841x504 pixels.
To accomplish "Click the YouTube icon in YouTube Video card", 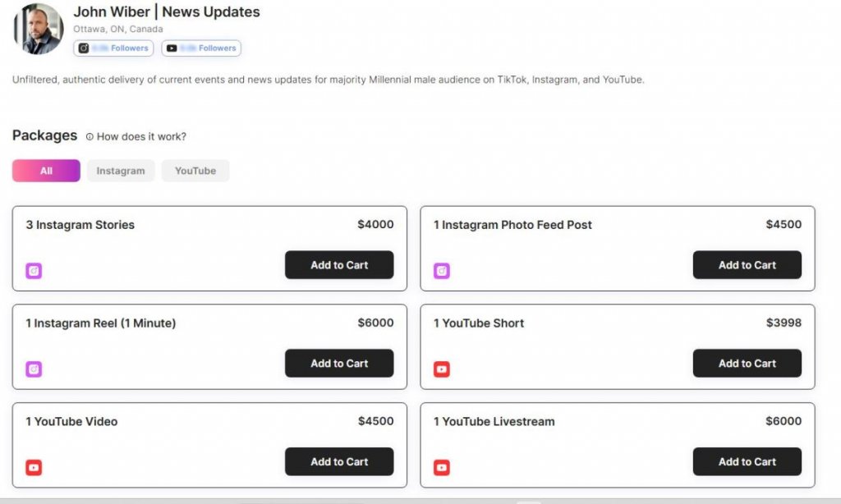I will [x=34, y=468].
